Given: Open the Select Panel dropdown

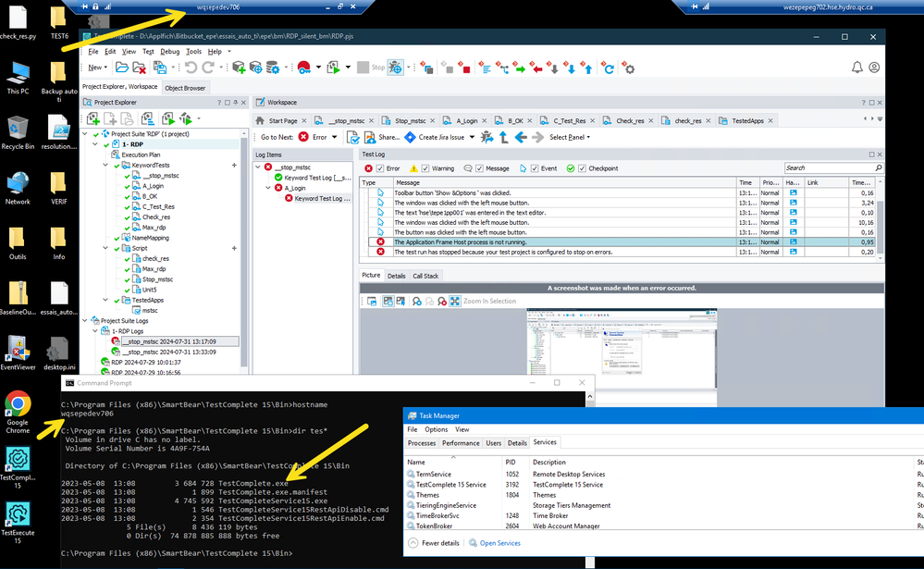Looking at the screenshot, I should [x=571, y=137].
